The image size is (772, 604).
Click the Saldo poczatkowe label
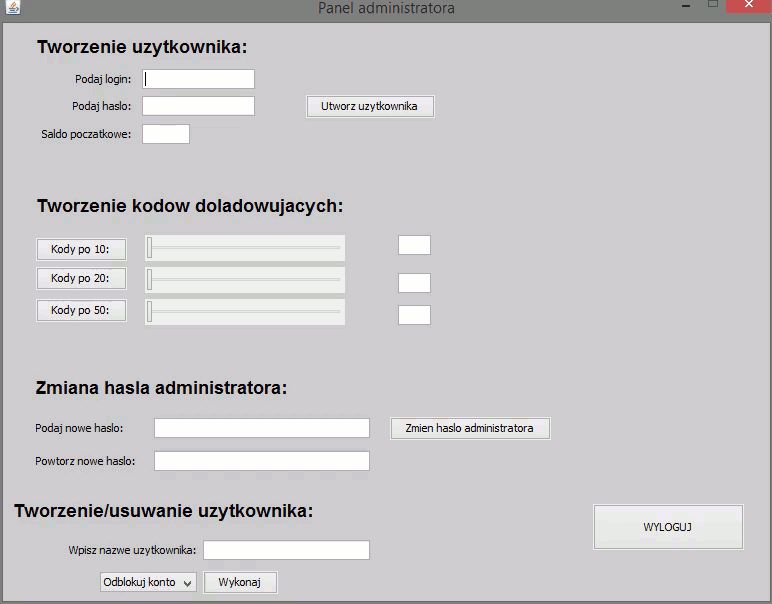point(86,134)
